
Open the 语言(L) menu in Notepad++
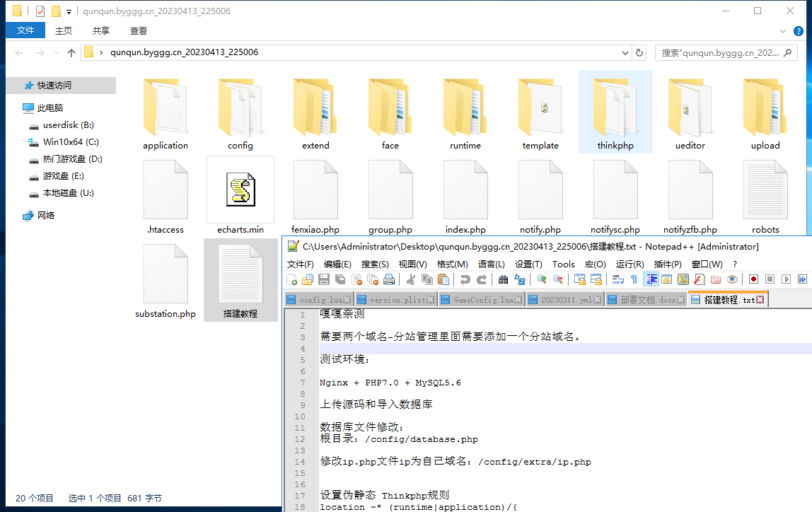(491, 264)
